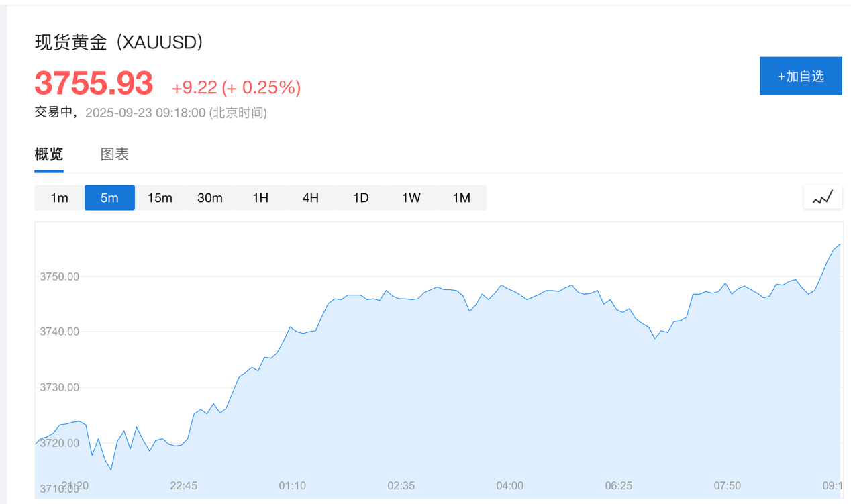Pick the 4H timeframe
Image resolution: width=851 pixels, height=504 pixels.
(x=310, y=198)
